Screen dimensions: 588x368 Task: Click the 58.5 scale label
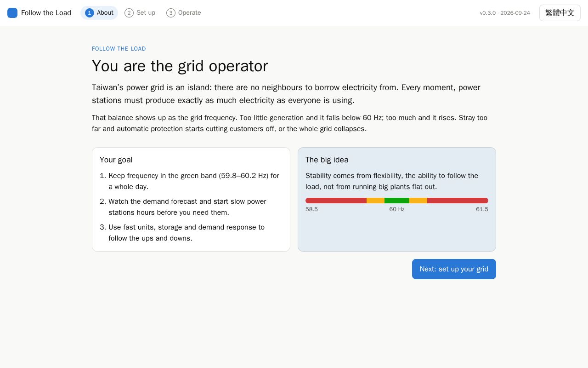[311, 209]
